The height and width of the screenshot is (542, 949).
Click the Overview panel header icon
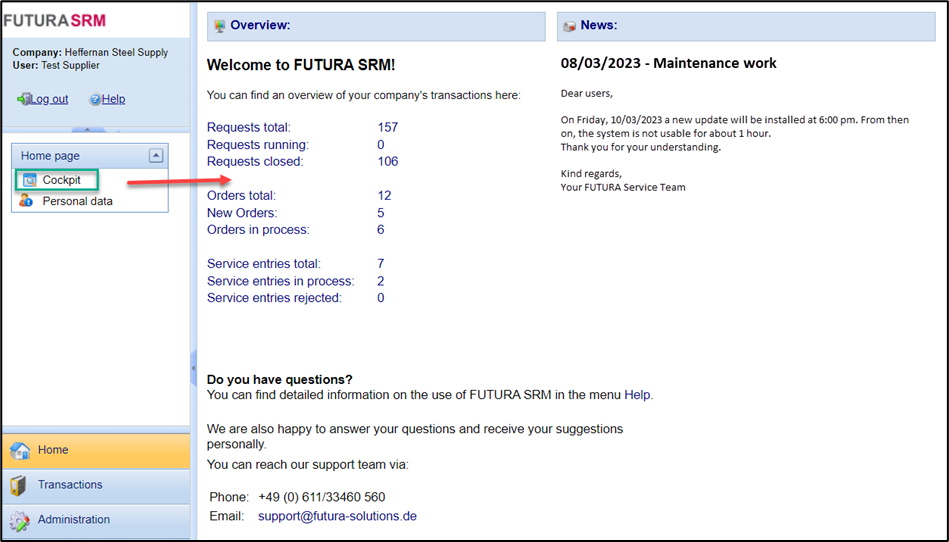click(219, 26)
